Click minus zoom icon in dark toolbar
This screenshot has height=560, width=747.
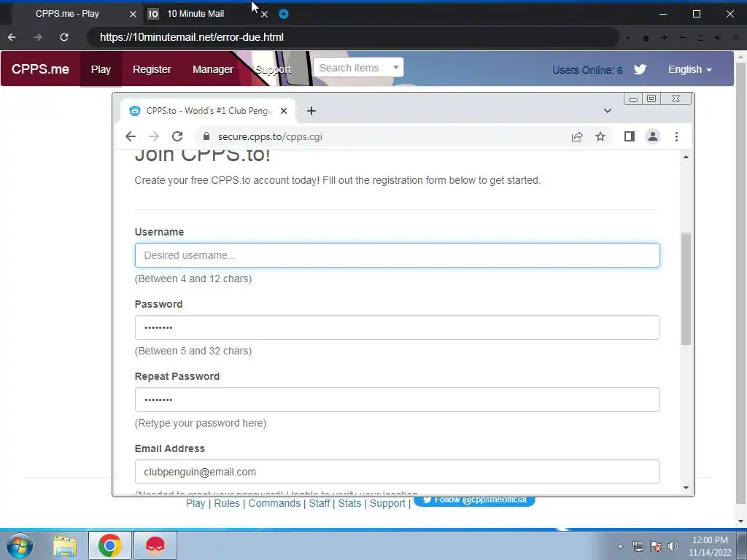[x=683, y=38]
